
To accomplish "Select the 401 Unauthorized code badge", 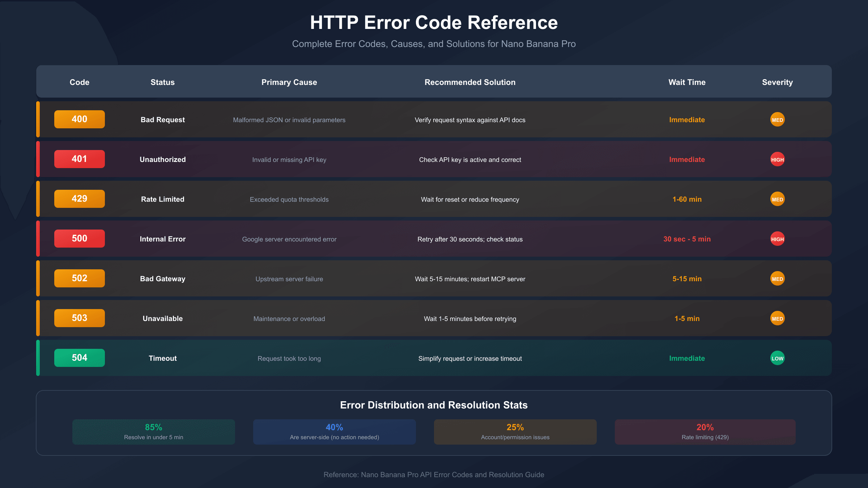I will point(79,159).
